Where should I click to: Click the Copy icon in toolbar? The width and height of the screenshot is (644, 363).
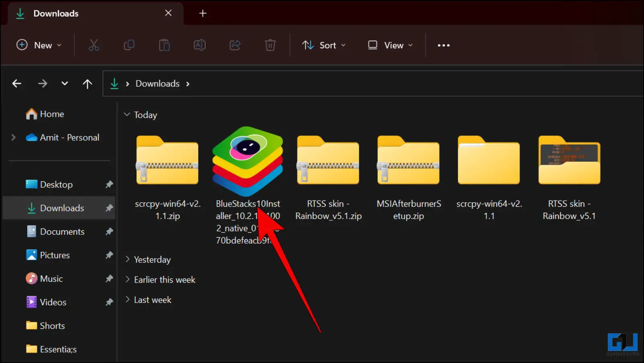(129, 45)
